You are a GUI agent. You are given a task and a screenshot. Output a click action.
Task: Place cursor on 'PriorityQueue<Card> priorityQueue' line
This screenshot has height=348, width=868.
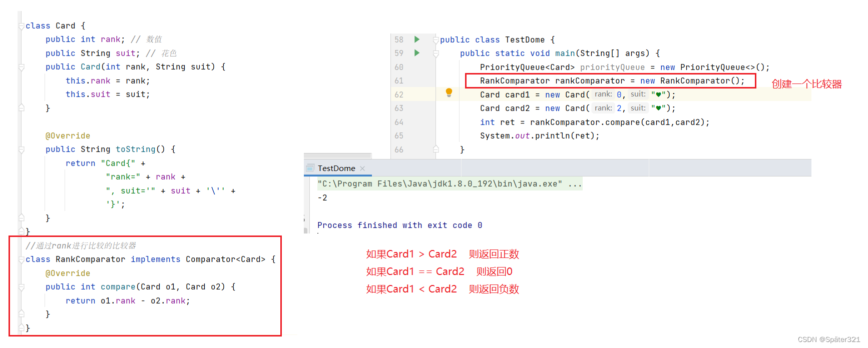(625, 67)
